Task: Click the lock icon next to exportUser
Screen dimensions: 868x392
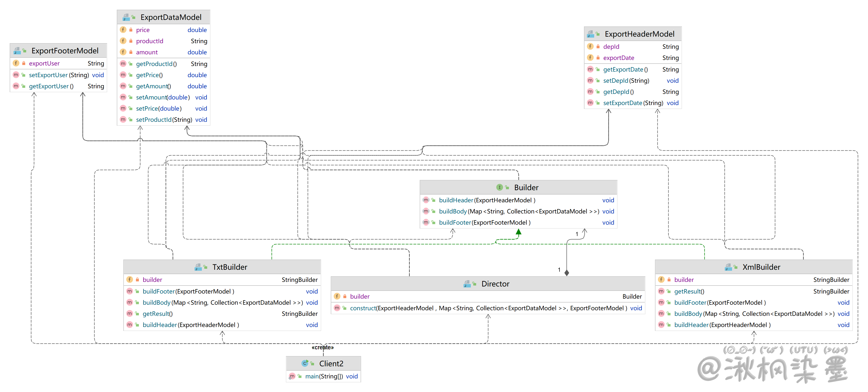Action: pos(24,63)
